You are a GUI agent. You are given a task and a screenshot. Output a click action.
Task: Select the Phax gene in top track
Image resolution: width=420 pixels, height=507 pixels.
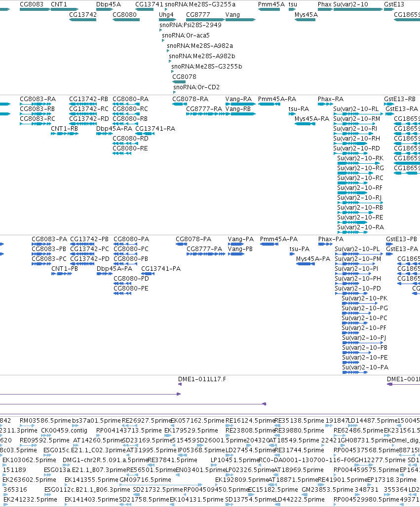325,9
